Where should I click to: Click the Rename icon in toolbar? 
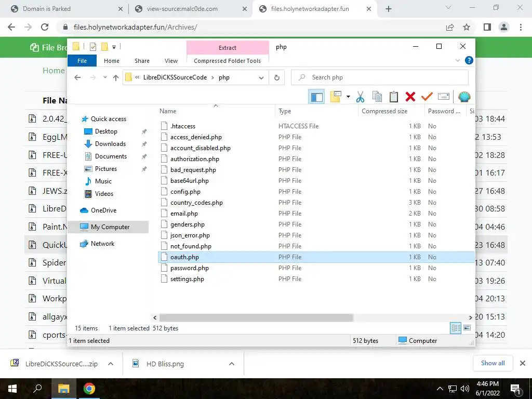pyautogui.click(x=444, y=97)
